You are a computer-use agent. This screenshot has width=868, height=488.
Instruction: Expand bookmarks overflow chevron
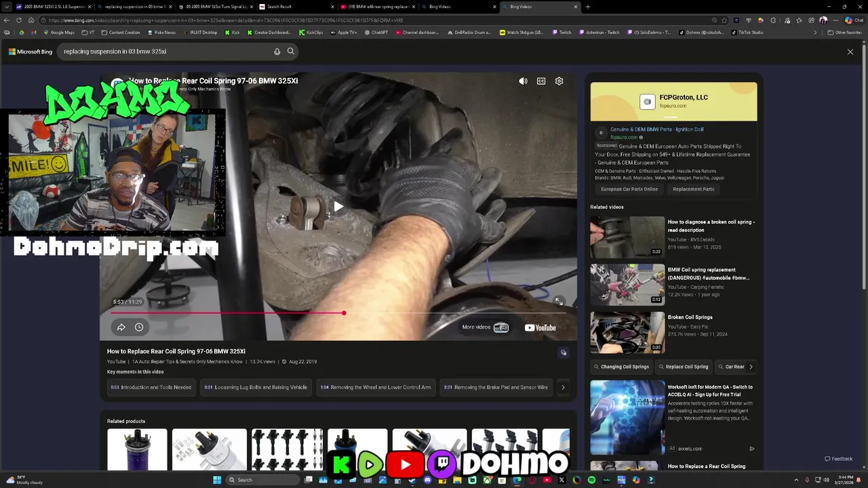pyautogui.click(x=815, y=33)
